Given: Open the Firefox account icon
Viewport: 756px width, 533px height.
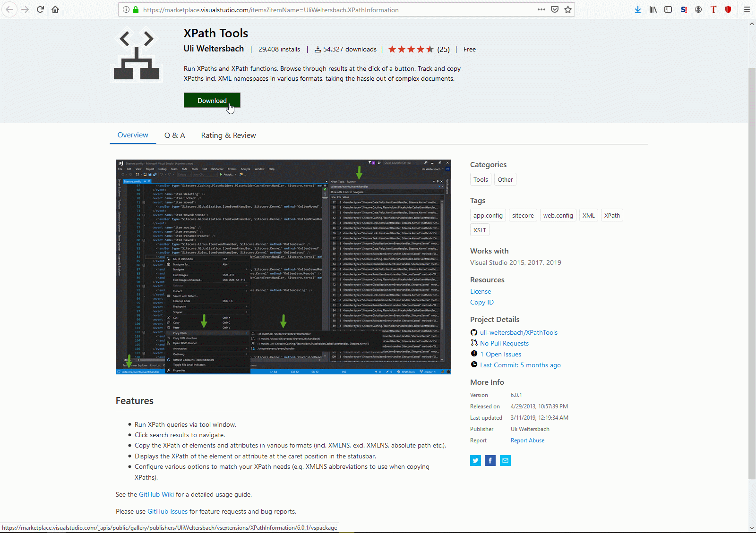Looking at the screenshot, I should click(698, 9).
